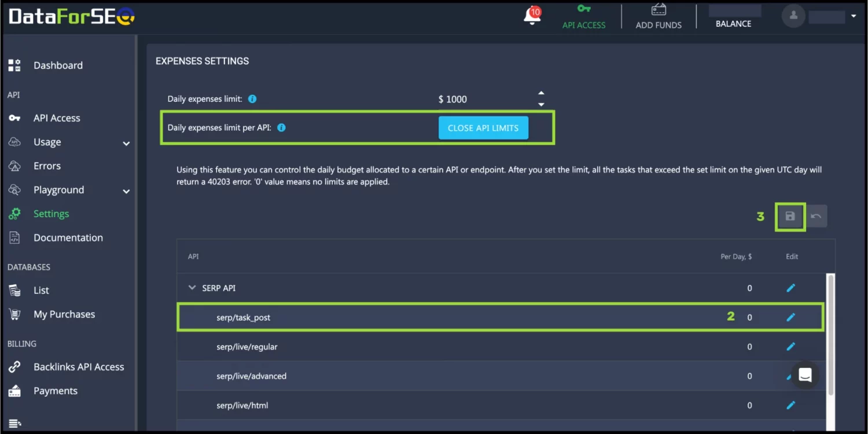Click the API ACCESS key icon

point(584,9)
